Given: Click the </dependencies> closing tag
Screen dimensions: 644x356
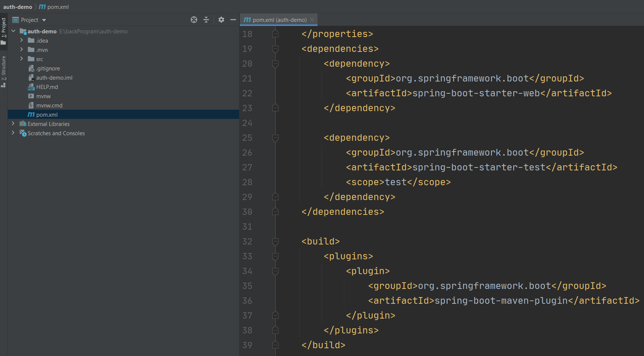Looking at the screenshot, I should [x=343, y=212].
